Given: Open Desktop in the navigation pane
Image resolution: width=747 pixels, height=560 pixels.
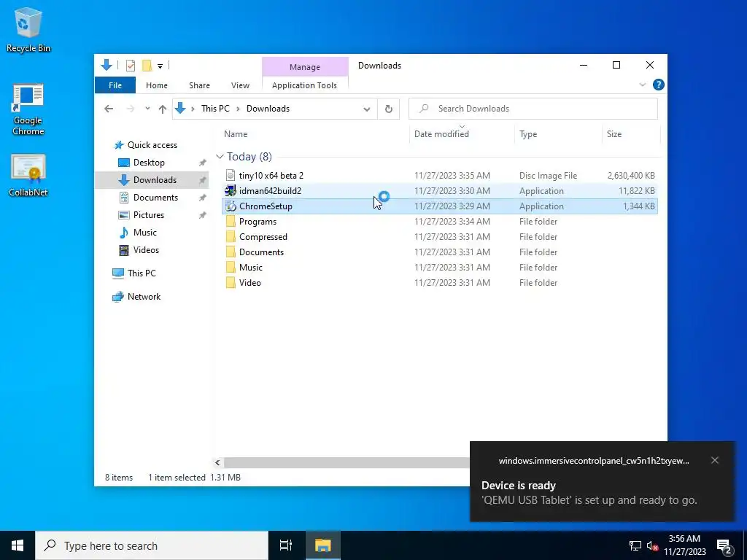Looking at the screenshot, I should click(142, 163).
